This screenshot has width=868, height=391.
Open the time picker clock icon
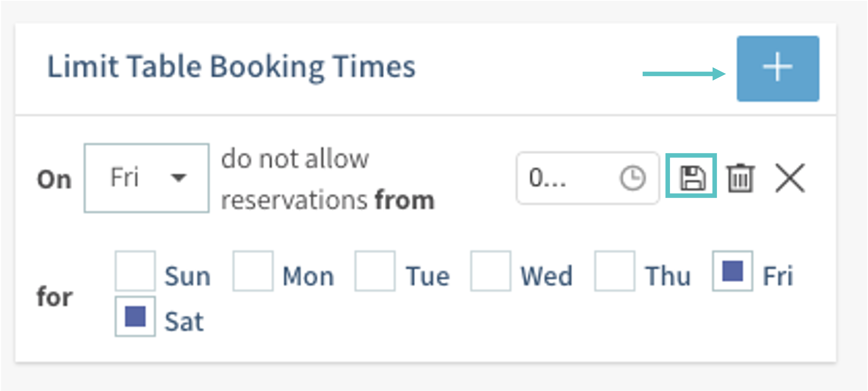coord(632,178)
